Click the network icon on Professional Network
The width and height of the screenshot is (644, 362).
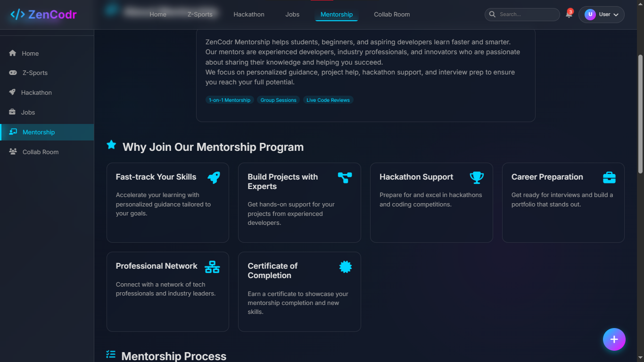coord(212,267)
